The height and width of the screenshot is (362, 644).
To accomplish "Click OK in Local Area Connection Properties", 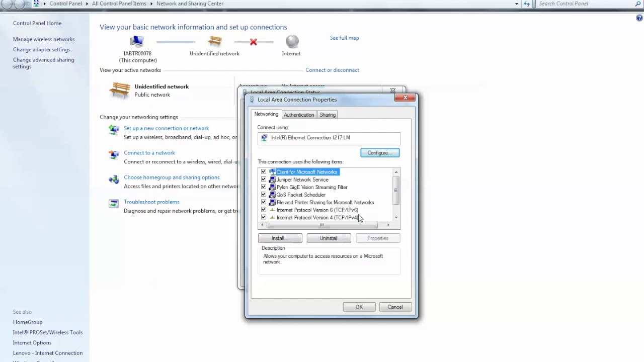I will [359, 307].
